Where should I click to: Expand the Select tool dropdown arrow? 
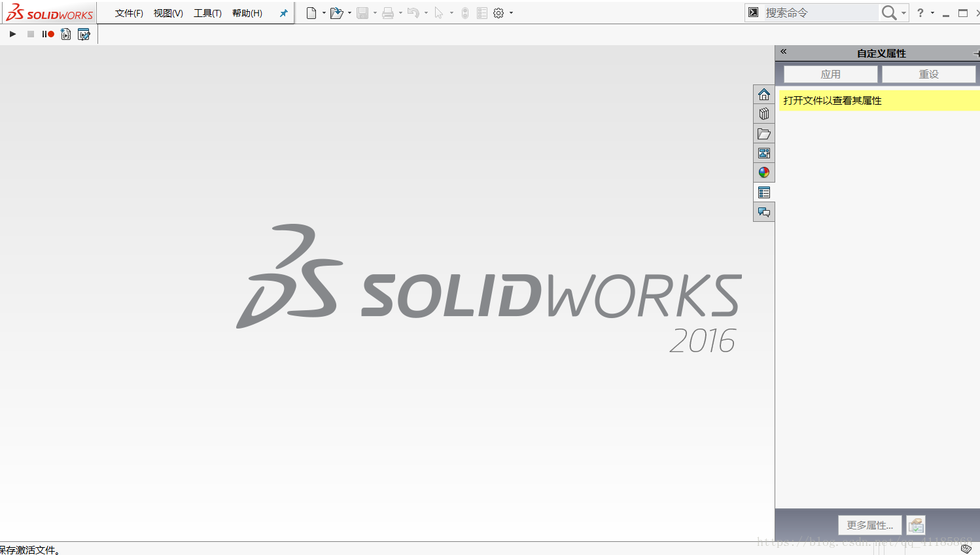(451, 13)
